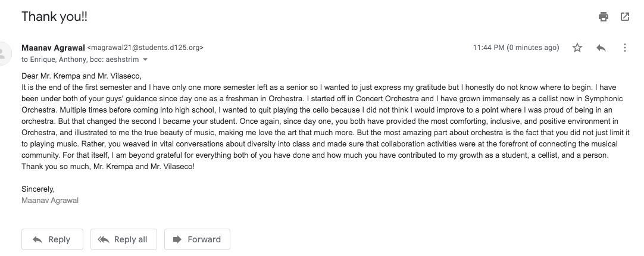644x256 pixels.
Task: Open the email in a new window
Action: [625, 17]
